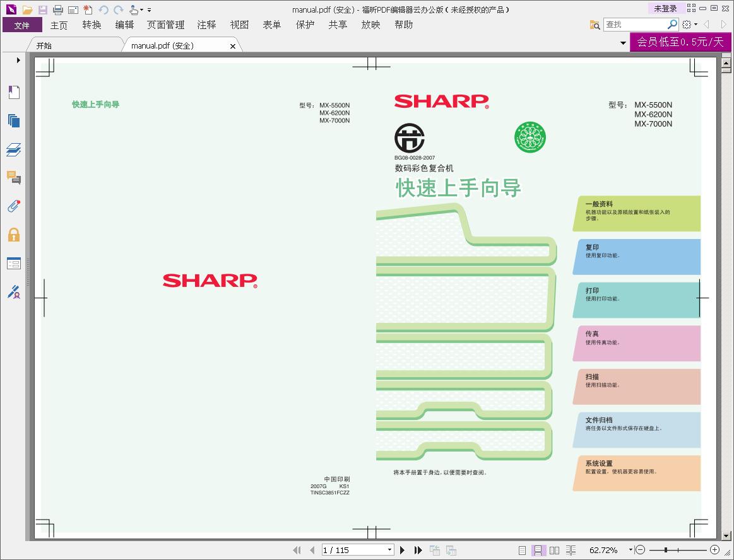Open the 帮助 ribbon tab

(403, 25)
